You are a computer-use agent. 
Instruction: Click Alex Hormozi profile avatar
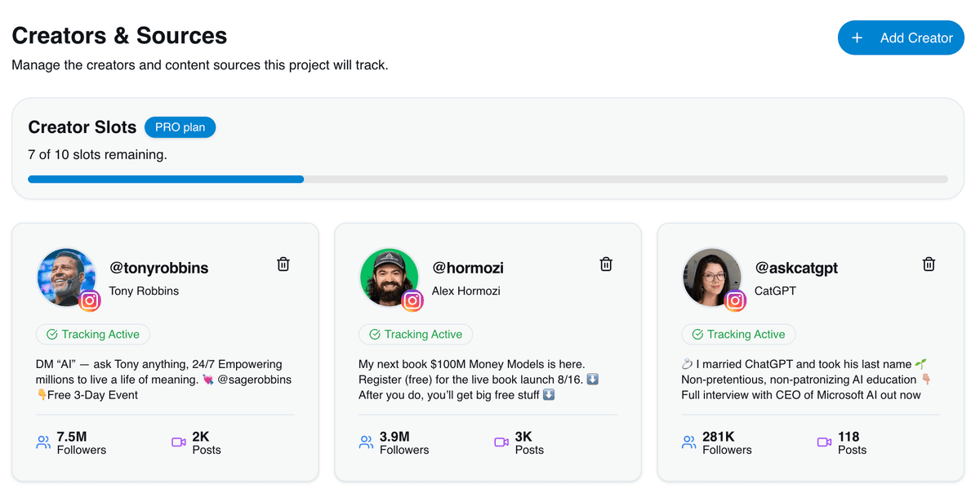389,278
